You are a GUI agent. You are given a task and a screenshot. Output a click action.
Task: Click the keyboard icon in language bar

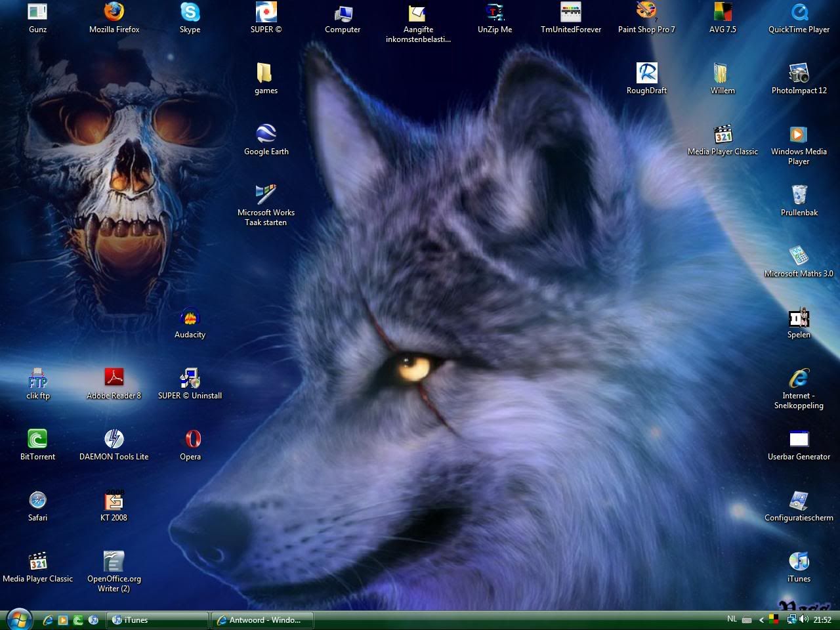(747, 620)
